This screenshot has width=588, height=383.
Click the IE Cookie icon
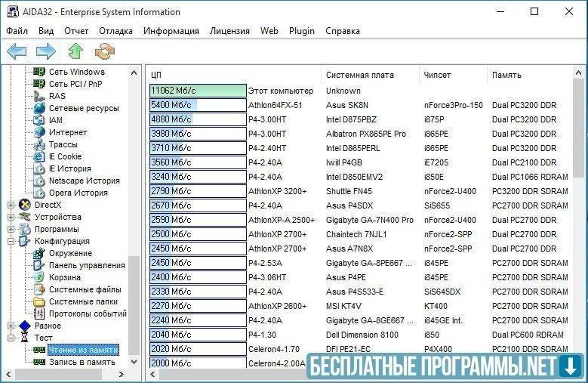click(x=39, y=156)
